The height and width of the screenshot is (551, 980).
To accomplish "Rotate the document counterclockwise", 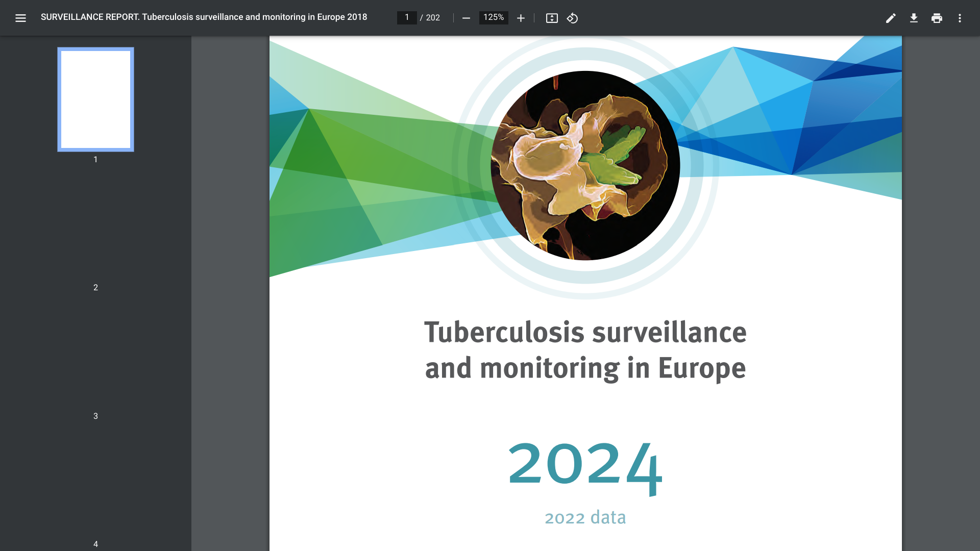I will (x=572, y=18).
